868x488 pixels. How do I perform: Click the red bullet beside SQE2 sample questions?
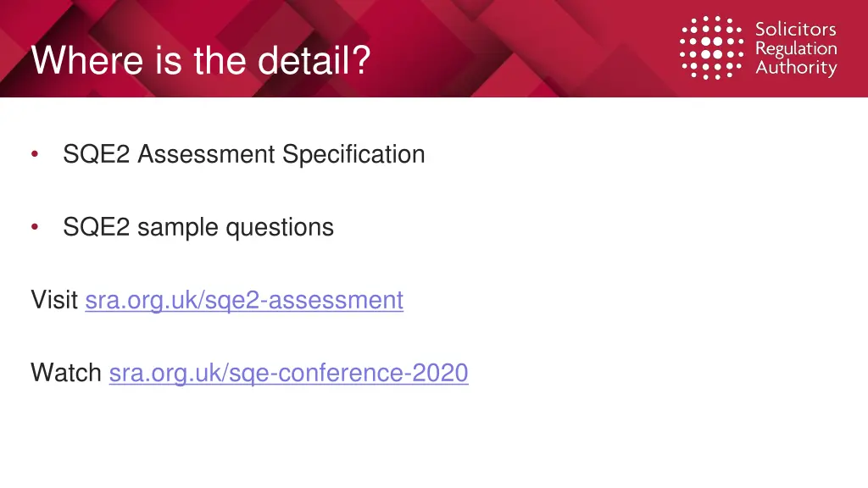point(35,226)
